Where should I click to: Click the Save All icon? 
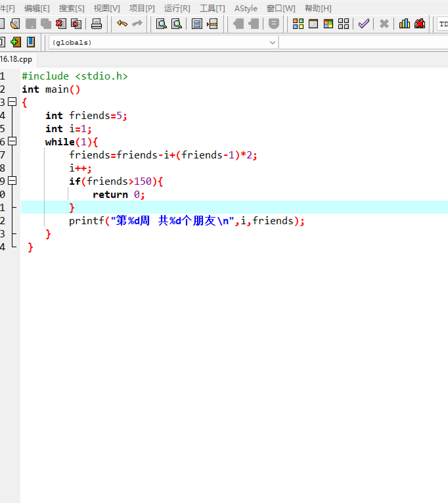pos(46,24)
